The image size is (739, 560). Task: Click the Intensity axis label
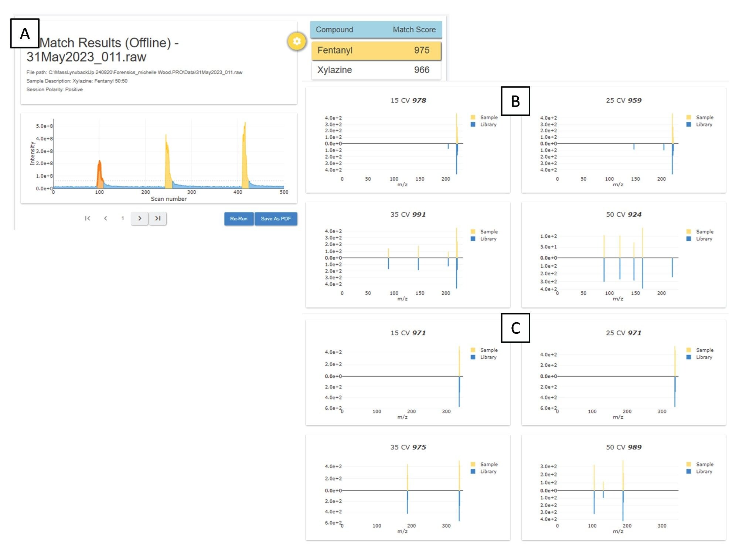tap(32, 154)
